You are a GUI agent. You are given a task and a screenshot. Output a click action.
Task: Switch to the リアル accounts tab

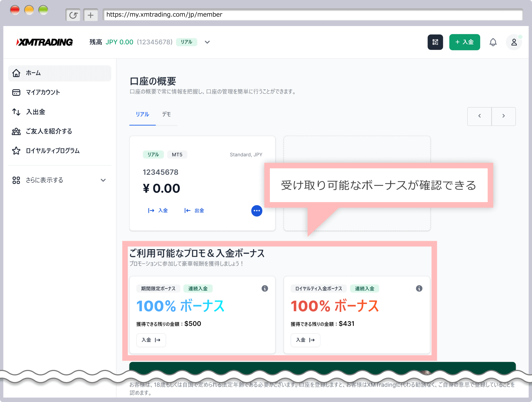(x=142, y=114)
